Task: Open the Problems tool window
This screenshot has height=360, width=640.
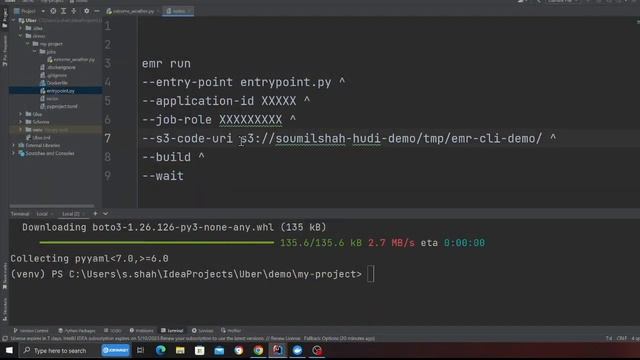Action: tap(141, 331)
